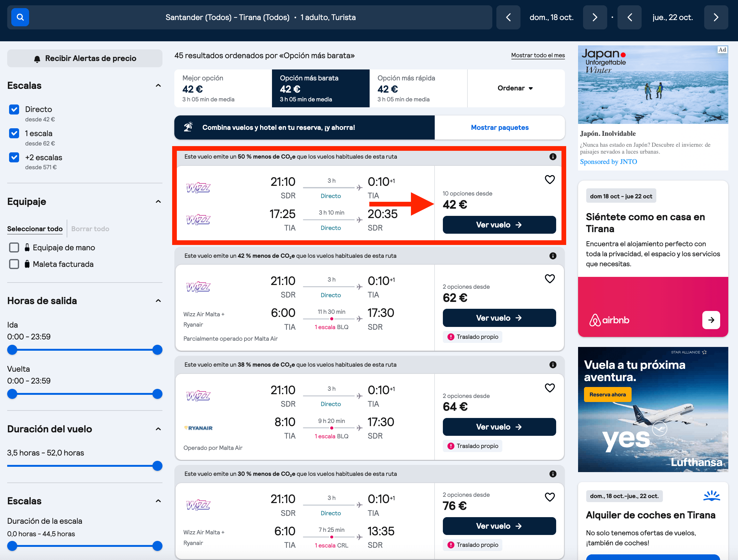Click the Traslado propio warning on 62 € flight
Viewport: 738px width, 560px height.
pos(472,337)
